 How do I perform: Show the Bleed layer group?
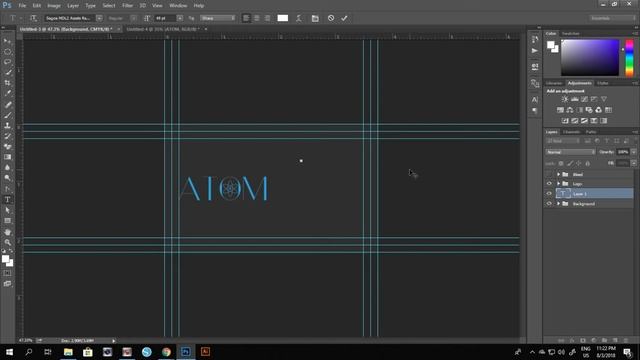[549, 174]
